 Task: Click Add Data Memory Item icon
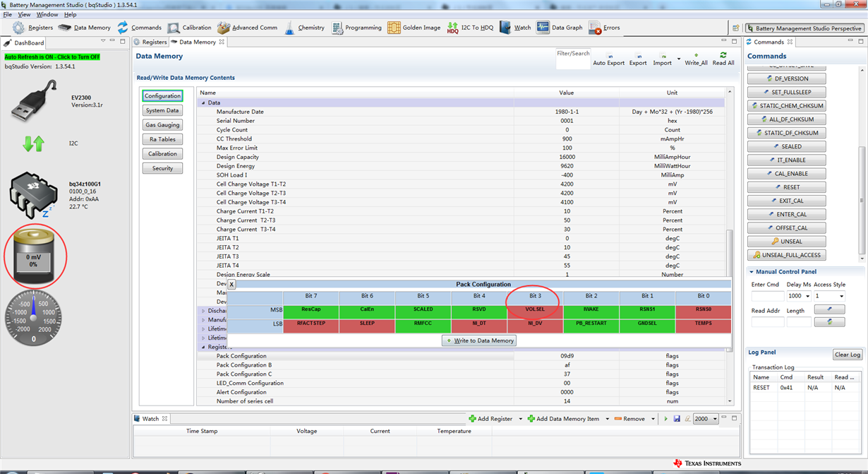tap(531, 419)
